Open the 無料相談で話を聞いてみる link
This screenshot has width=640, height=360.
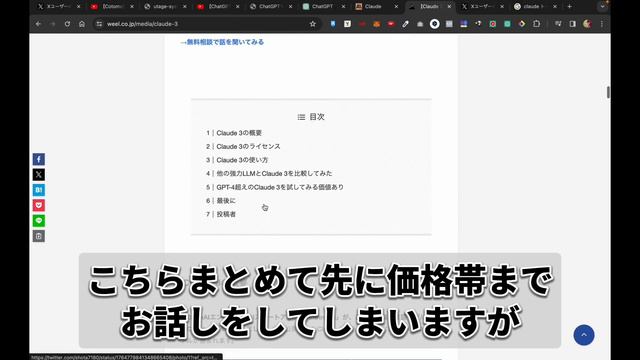[222, 42]
